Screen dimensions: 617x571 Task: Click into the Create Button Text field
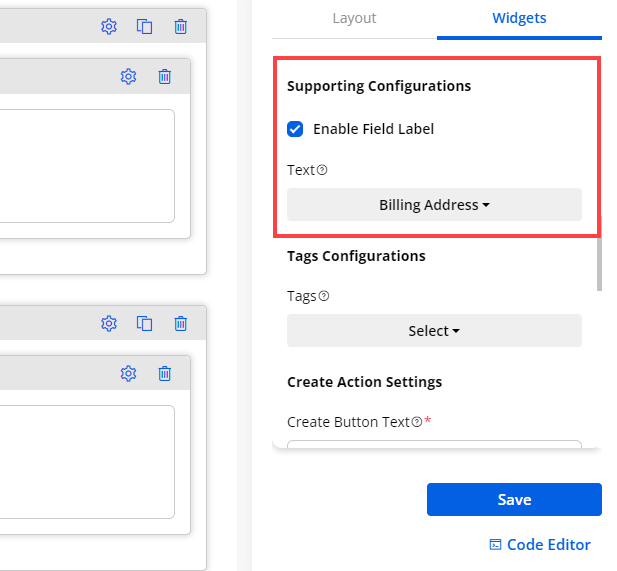434,447
